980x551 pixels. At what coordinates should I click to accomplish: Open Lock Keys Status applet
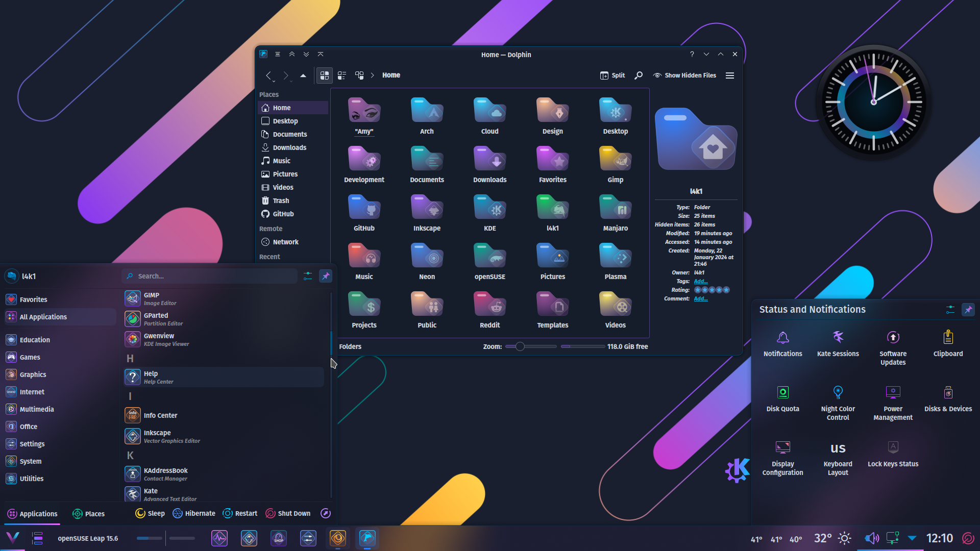pyautogui.click(x=893, y=454)
